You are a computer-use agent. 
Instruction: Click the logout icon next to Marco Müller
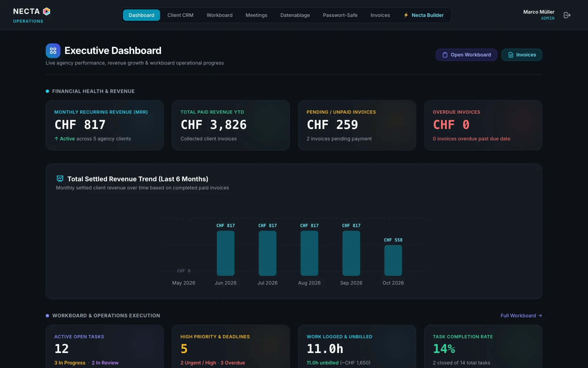click(567, 15)
